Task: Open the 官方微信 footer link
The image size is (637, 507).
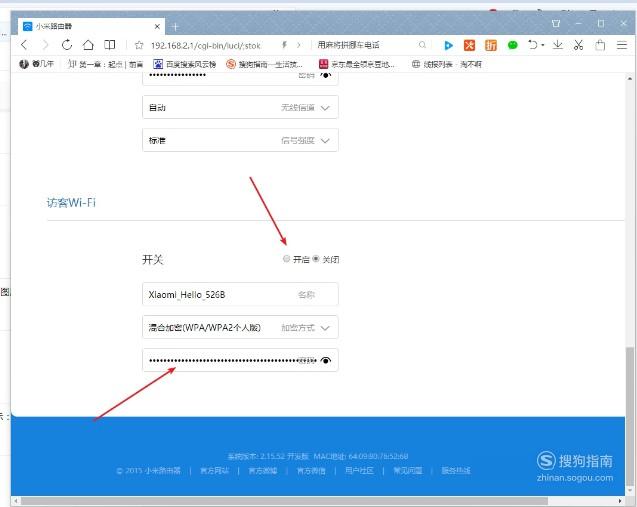Action: (311, 470)
